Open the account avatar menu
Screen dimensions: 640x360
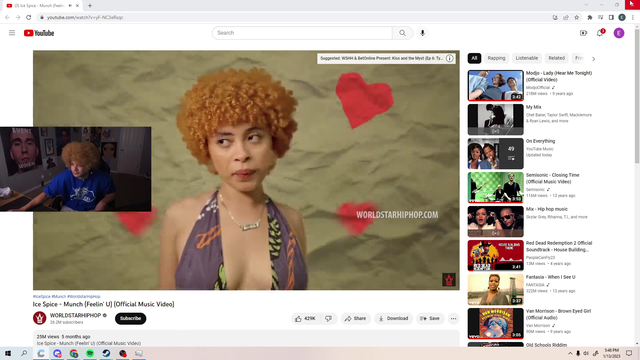(x=619, y=33)
